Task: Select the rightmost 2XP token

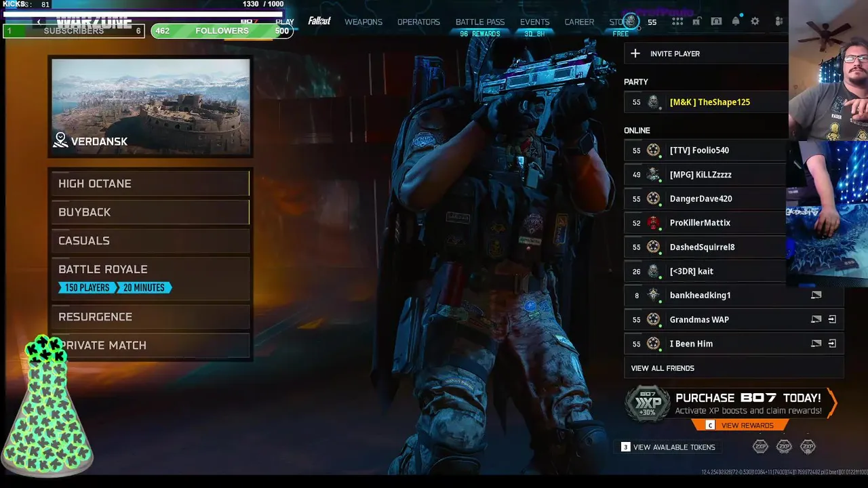Action: tap(808, 446)
